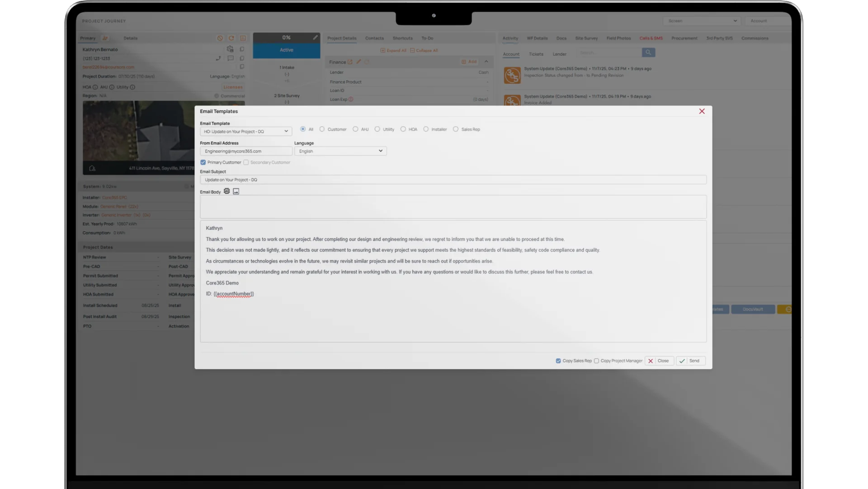Open the Contacts tab
Viewport: 868px width, 489px height.
click(x=374, y=38)
